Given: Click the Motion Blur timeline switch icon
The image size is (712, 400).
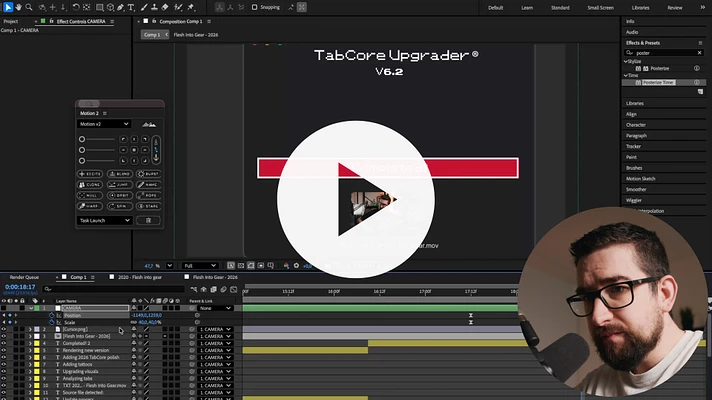Looking at the screenshot, I should point(223,289).
